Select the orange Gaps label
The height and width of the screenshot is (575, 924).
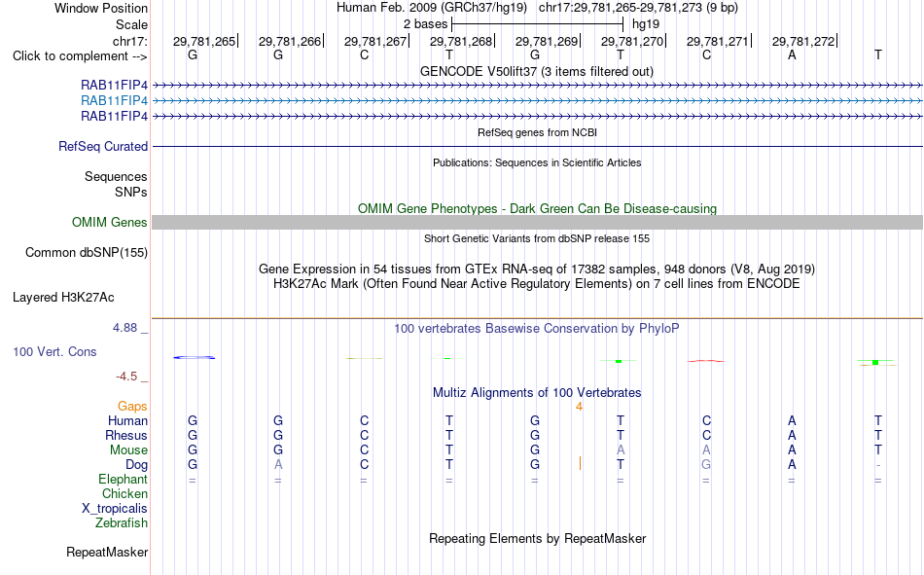pos(132,407)
